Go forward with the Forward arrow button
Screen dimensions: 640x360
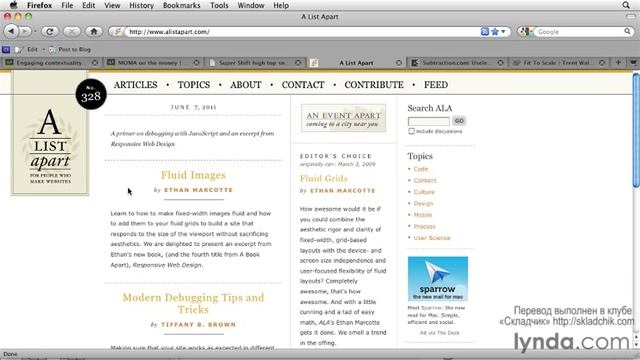point(25,31)
